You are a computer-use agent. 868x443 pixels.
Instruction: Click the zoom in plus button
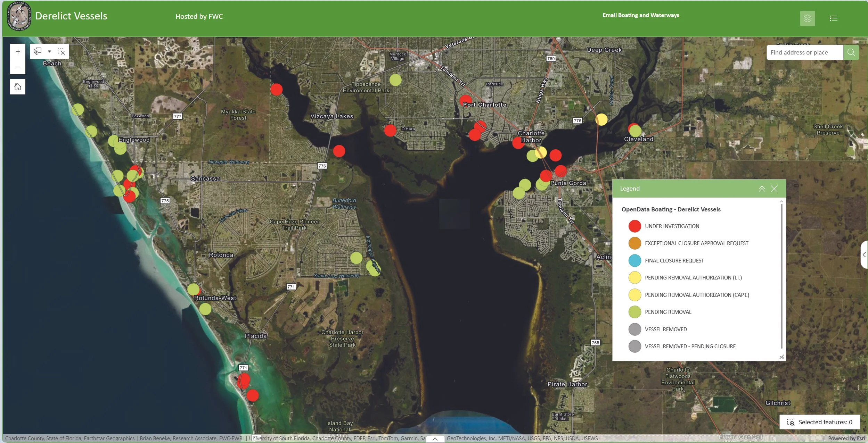tap(18, 52)
